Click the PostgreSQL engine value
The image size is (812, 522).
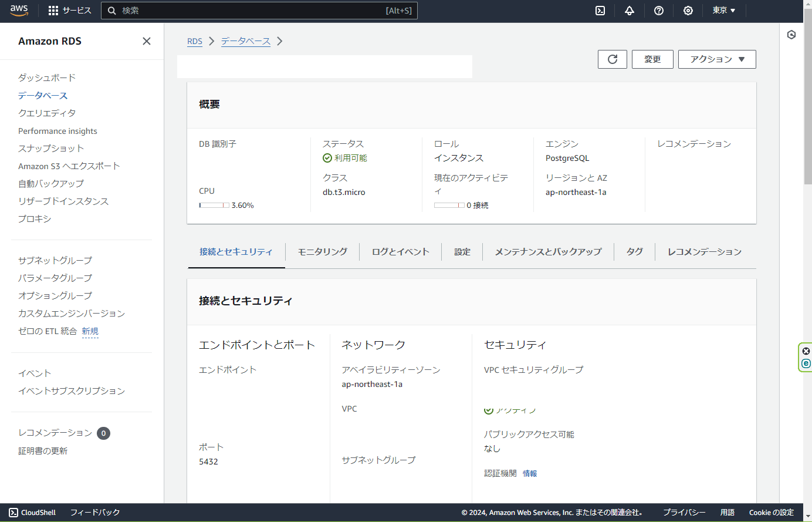point(567,158)
